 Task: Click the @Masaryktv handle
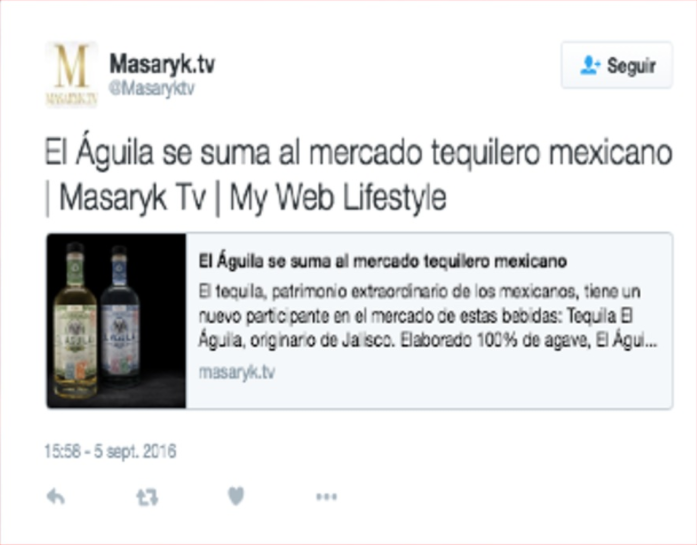pyautogui.click(x=152, y=88)
